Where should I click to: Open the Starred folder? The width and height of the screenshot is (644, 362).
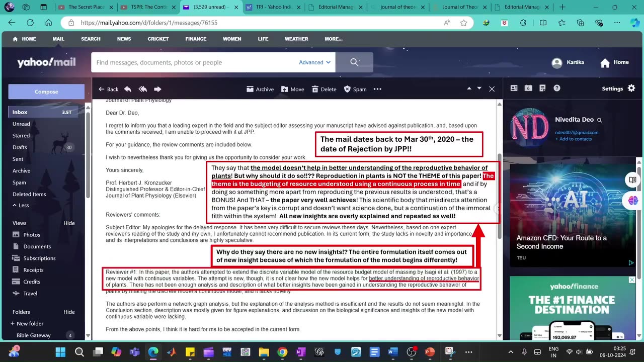tap(21, 135)
